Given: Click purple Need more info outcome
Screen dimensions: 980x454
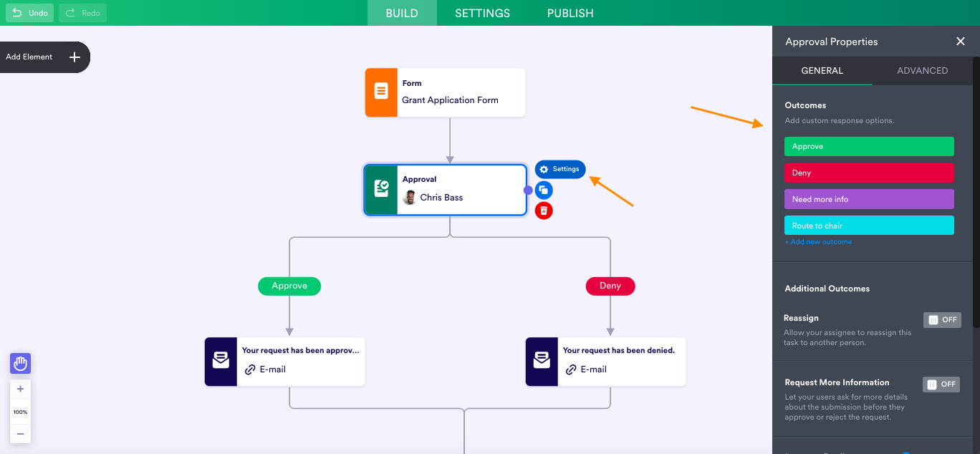Looking at the screenshot, I should point(869,199).
